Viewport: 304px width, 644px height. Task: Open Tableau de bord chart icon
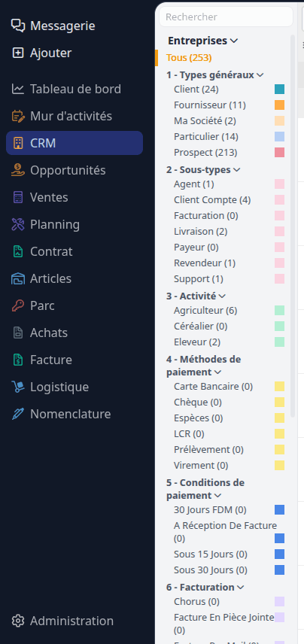pyautogui.click(x=18, y=89)
